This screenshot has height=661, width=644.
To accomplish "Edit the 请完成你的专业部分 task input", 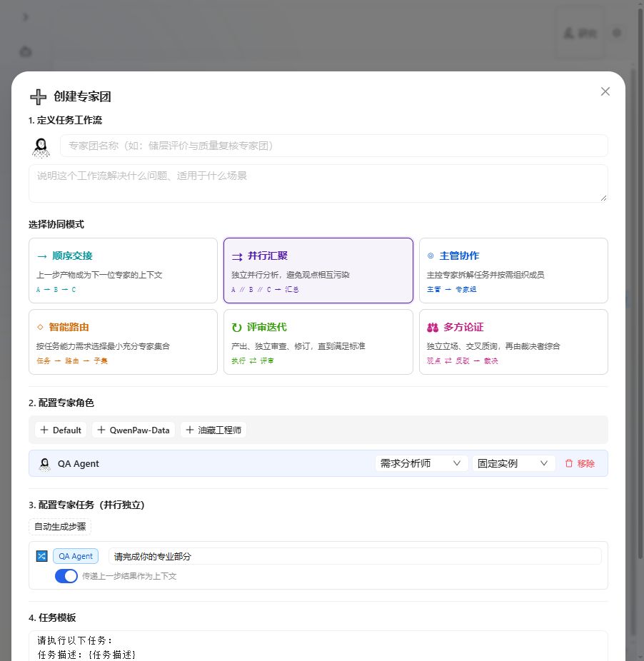I will (355, 557).
